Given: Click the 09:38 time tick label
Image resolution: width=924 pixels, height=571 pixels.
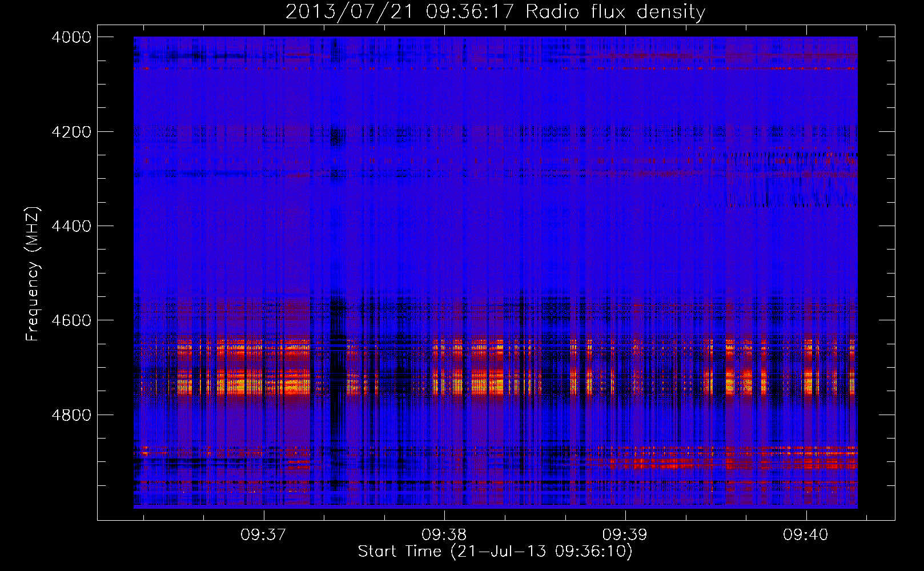Looking at the screenshot, I should coord(444,535).
